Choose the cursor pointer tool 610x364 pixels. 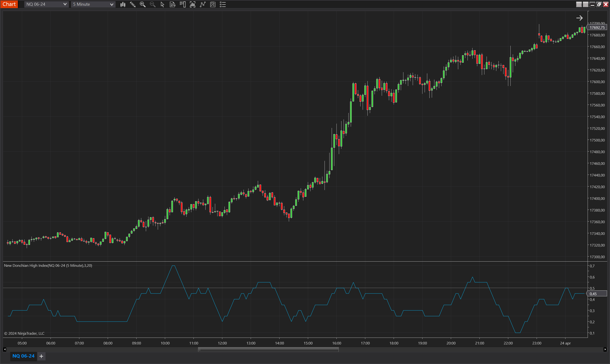(x=162, y=5)
